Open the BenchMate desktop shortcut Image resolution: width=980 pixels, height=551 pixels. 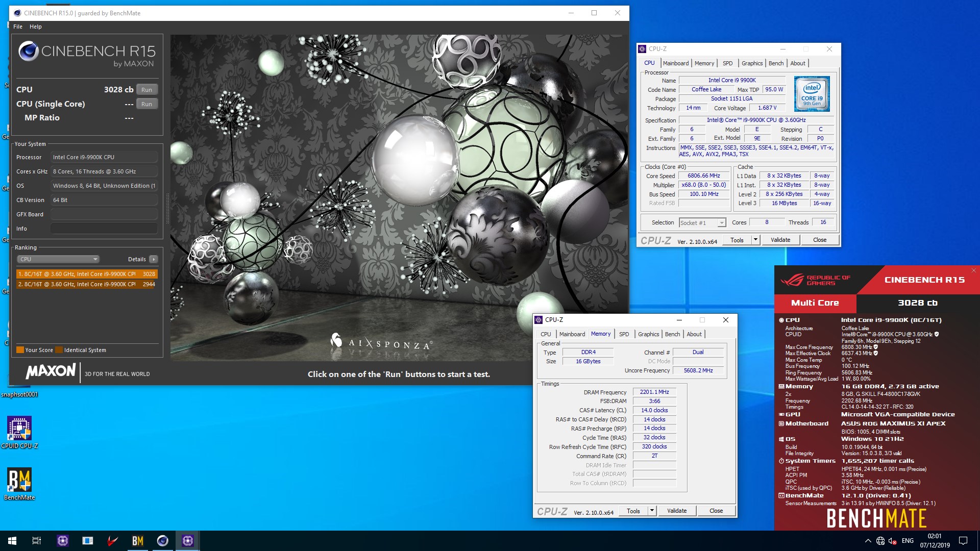pyautogui.click(x=19, y=484)
